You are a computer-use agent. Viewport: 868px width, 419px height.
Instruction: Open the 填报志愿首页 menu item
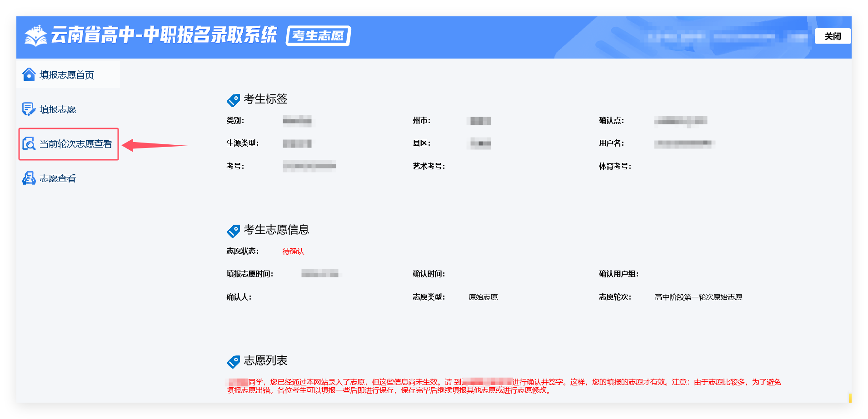click(67, 75)
